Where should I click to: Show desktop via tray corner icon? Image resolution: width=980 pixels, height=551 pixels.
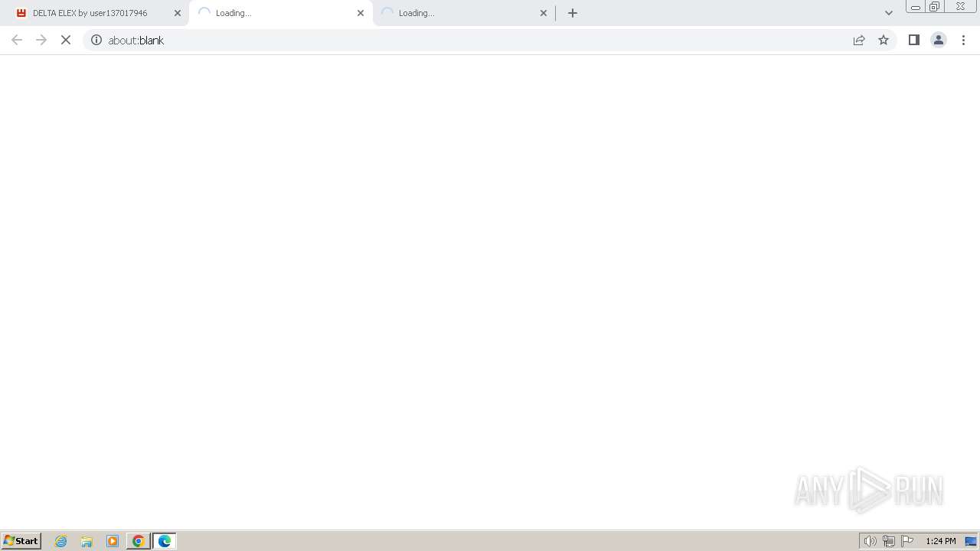coord(971,541)
